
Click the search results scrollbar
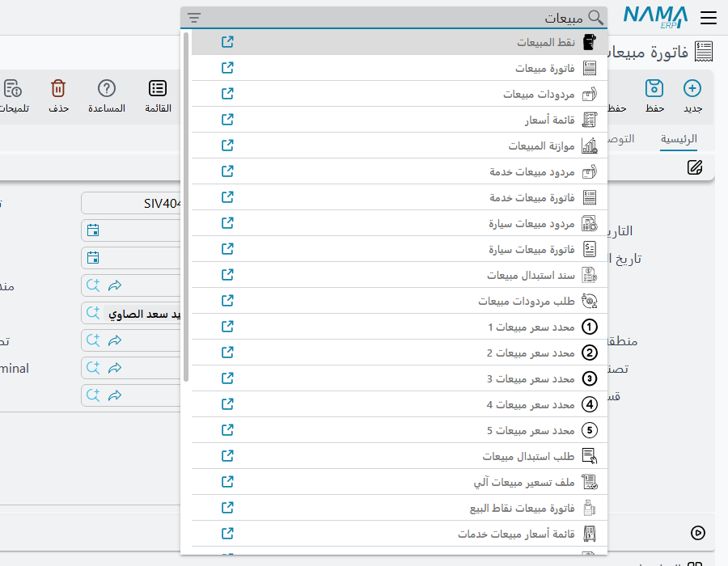(x=186, y=206)
